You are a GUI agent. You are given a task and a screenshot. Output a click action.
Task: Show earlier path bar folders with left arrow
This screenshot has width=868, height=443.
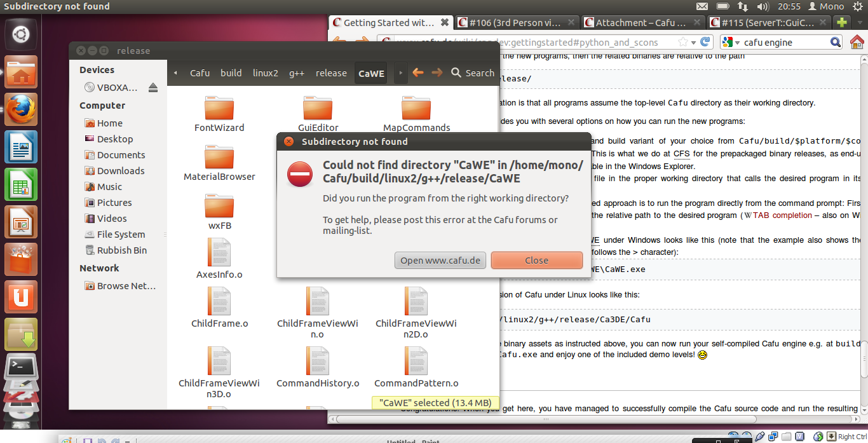[175, 73]
